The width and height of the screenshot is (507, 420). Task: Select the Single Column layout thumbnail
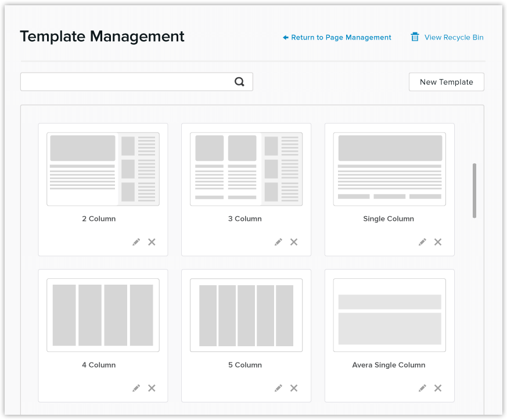tap(389, 169)
